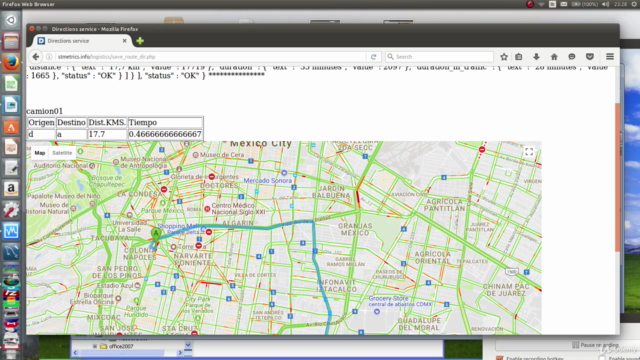Image resolution: width=640 pixels, height=360 pixels.
Task: Click the Dist.KMS. table header
Action: (x=107, y=122)
